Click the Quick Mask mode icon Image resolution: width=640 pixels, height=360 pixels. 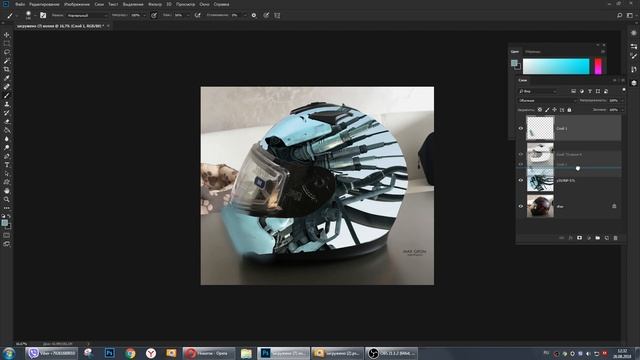7,236
